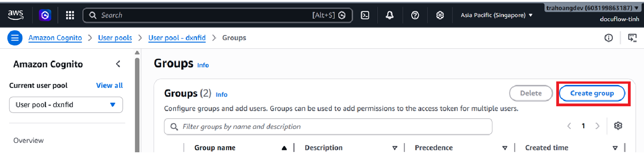The height and width of the screenshot is (167, 644).
Task: Open the tutorials panel icon at top right
Action: (633, 38)
